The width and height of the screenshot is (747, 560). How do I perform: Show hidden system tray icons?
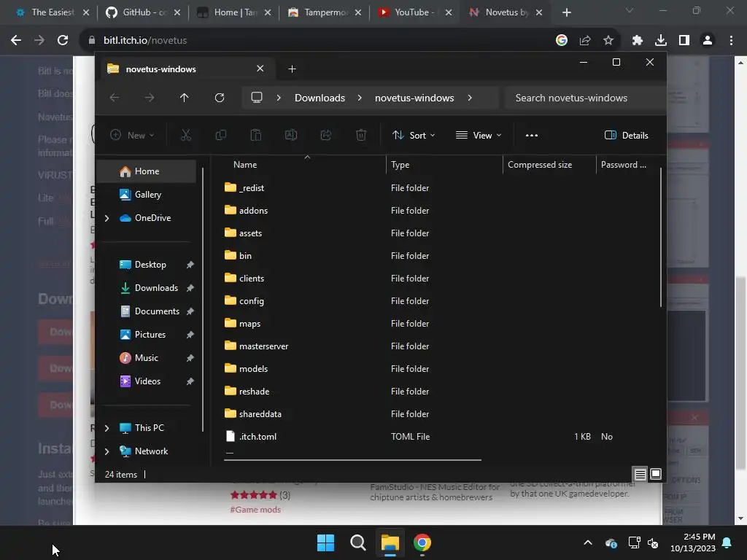[x=588, y=542]
